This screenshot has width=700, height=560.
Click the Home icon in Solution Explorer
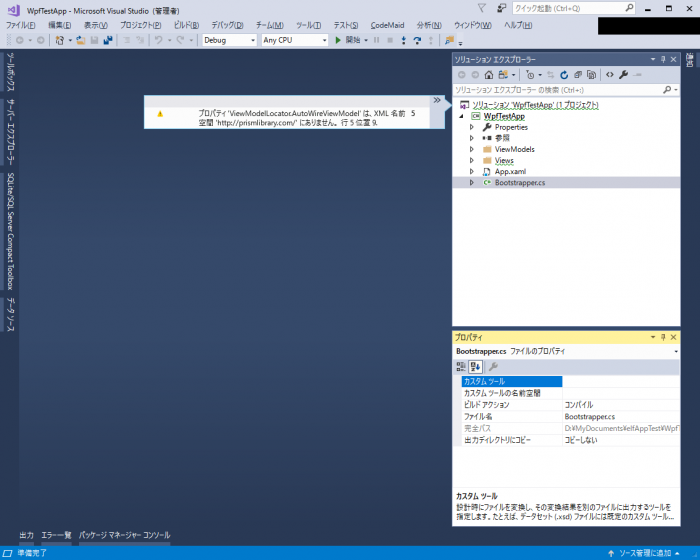[488, 75]
